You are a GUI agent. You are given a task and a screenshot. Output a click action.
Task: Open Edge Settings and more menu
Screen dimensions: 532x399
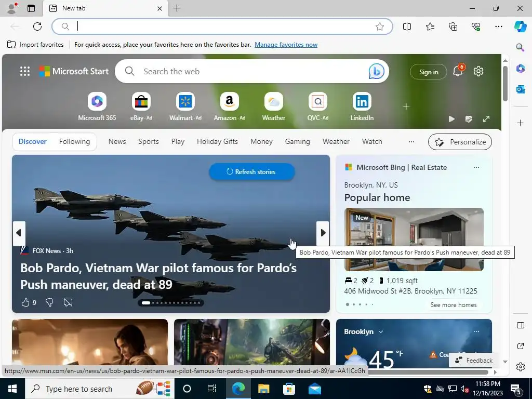(498, 26)
